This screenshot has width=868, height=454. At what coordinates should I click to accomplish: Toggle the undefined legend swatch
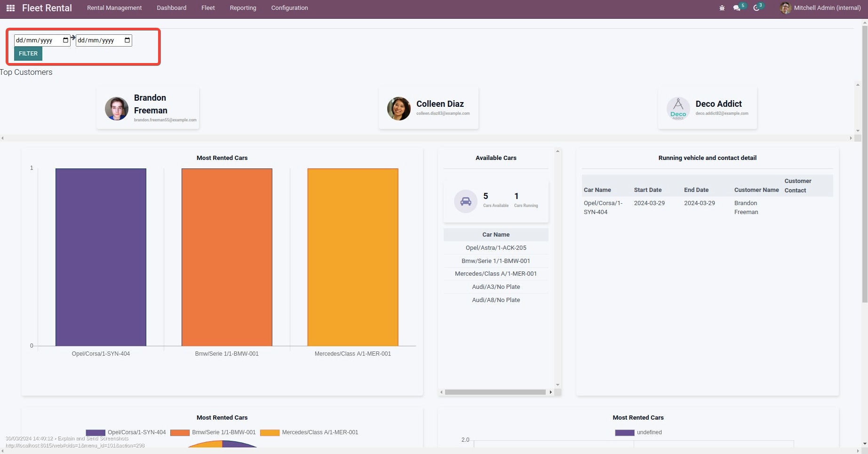coord(625,432)
